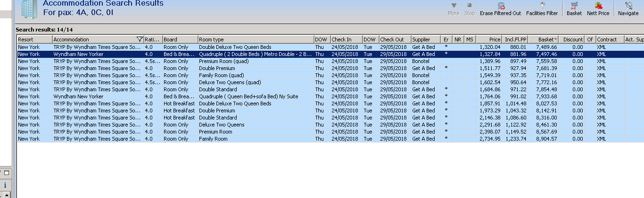Image resolution: width=644 pixels, height=198 pixels.
Task: Click the Price column header
Action: tap(489, 40)
